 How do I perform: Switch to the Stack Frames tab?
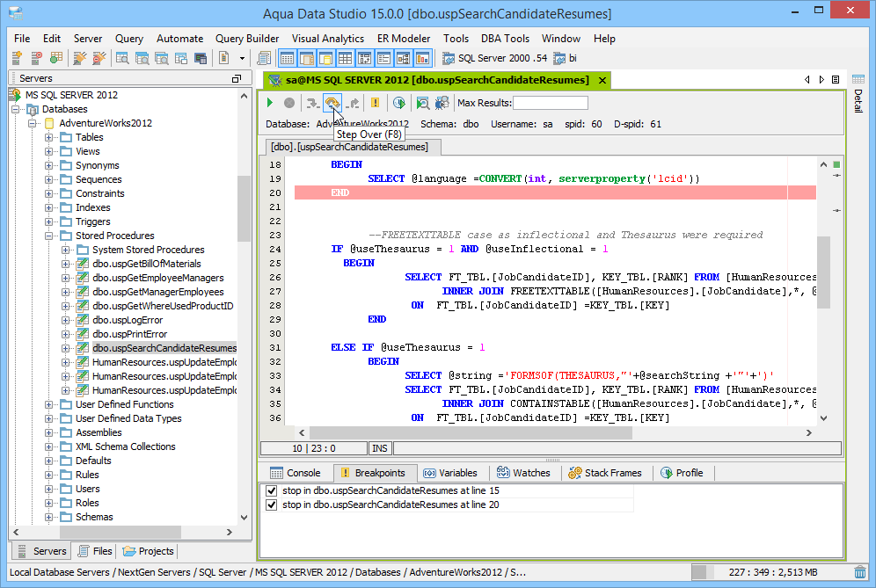tap(605, 473)
